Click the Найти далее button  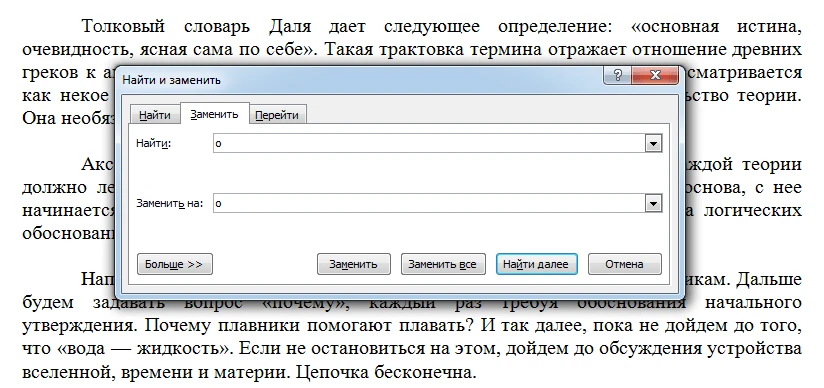(536, 264)
